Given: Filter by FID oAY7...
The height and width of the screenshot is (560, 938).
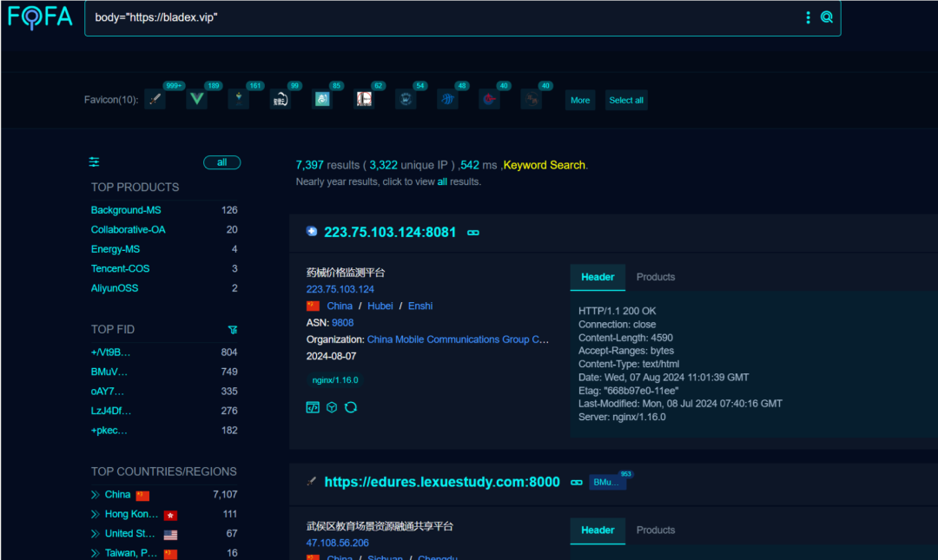Looking at the screenshot, I should point(108,392).
